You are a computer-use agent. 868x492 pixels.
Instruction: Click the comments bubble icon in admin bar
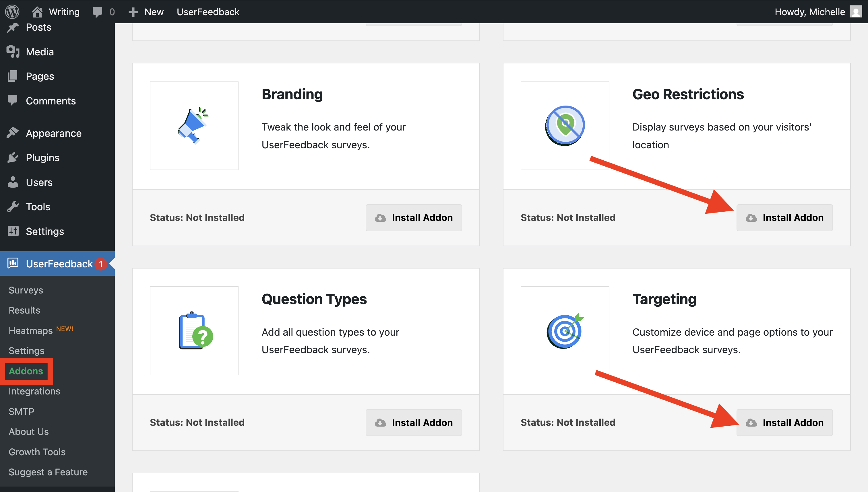click(x=97, y=12)
